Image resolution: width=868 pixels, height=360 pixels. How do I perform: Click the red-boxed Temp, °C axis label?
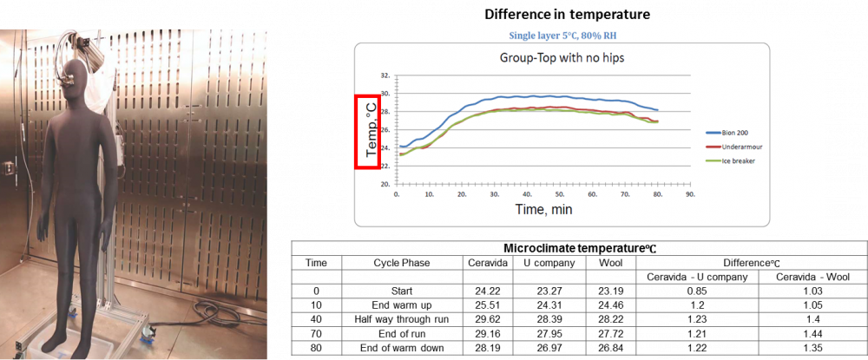366,131
